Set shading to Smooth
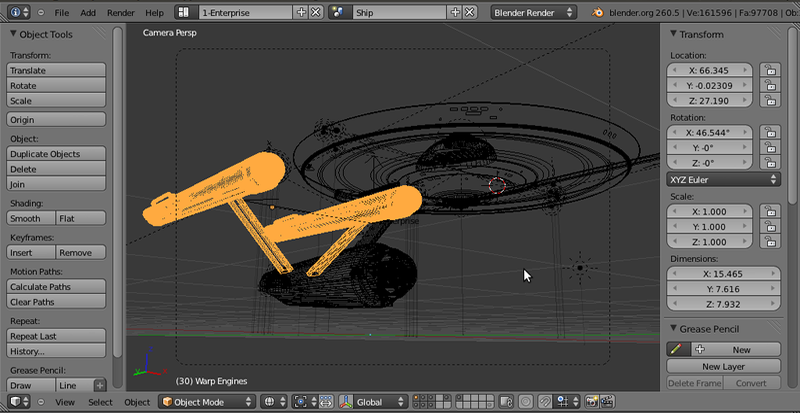This screenshot has height=413, width=800. coord(31,218)
